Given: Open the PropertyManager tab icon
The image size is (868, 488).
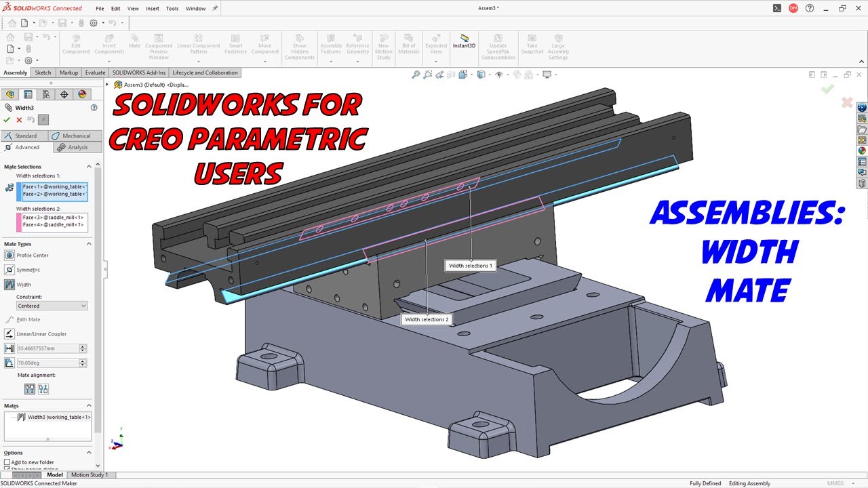Looking at the screenshot, I should [x=28, y=94].
